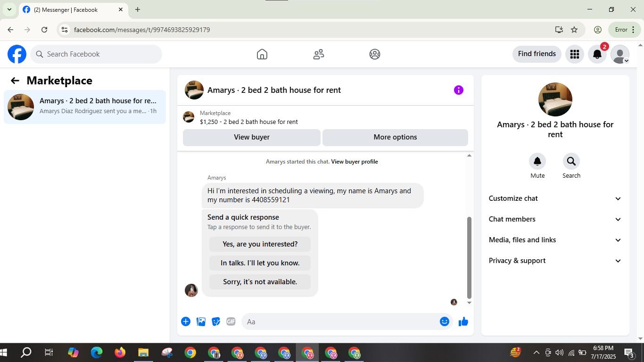Show hidden system tray icons chevron
This screenshot has width=644, height=362.
(x=536, y=353)
